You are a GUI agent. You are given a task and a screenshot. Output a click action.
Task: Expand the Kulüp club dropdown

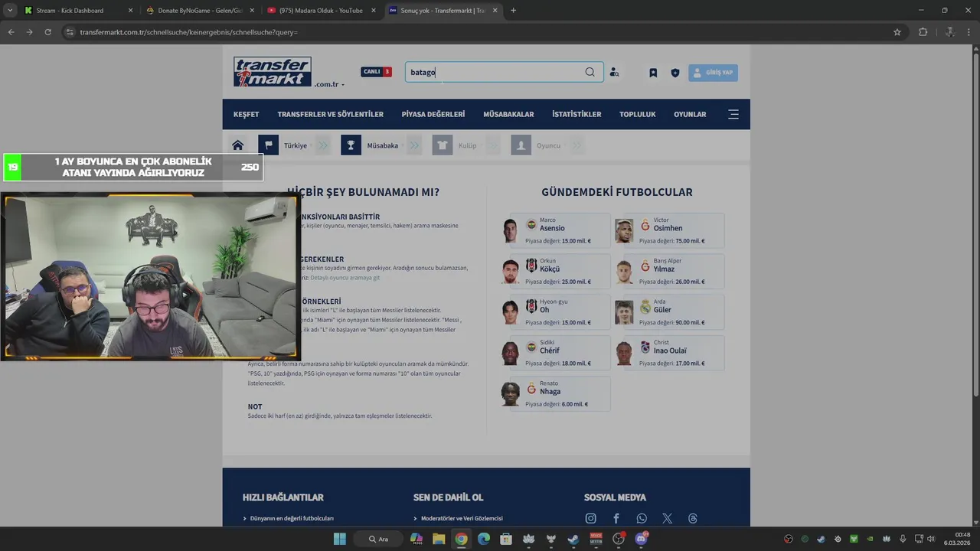[x=493, y=145]
